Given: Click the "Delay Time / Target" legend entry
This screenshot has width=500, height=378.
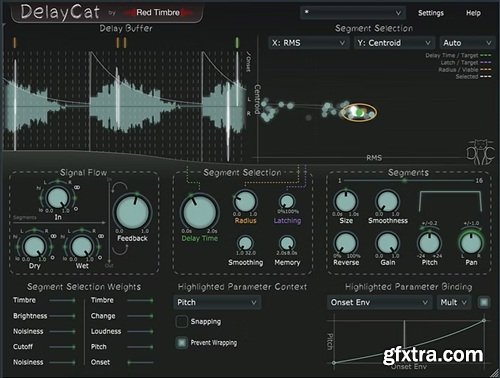Looking at the screenshot, I should click(458, 55).
